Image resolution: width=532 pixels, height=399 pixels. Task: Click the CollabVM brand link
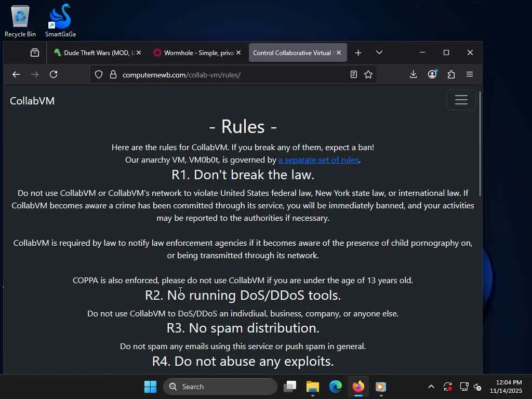[32, 101]
